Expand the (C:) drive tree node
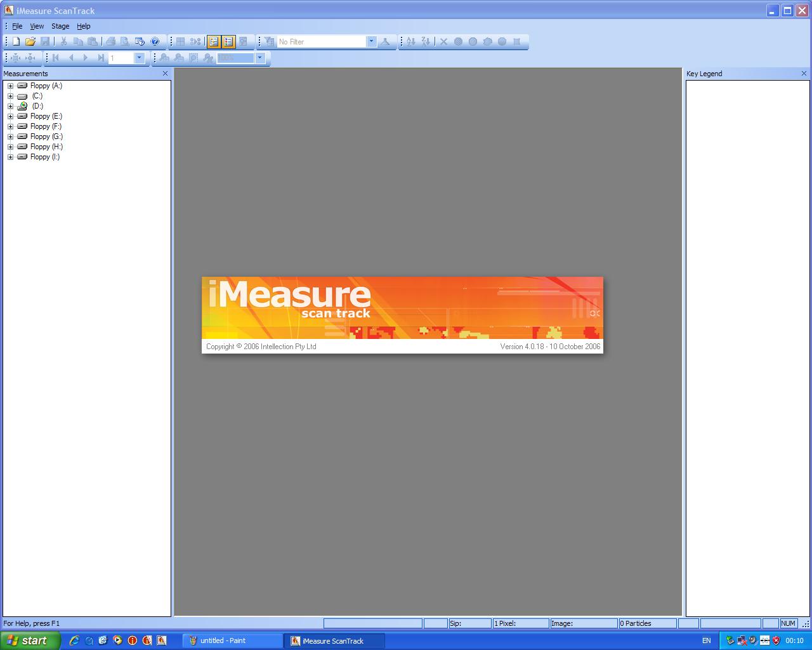Viewport: 812px width, 650px height. click(10, 96)
